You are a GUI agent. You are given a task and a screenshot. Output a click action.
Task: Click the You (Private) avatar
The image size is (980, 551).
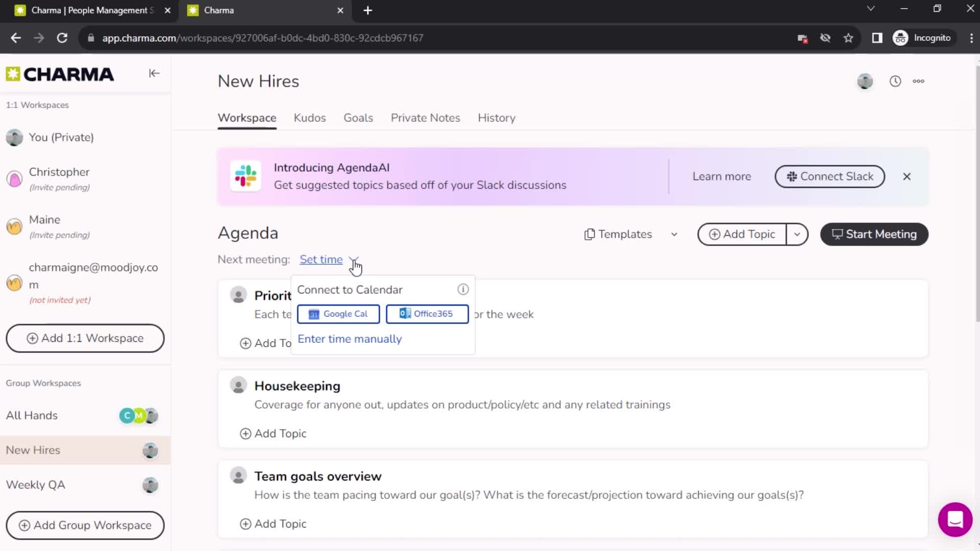14,137
